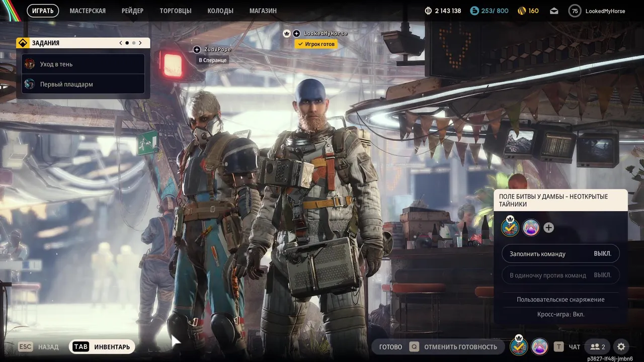
Task: Click the В Сперанце status label
Action: click(212, 60)
